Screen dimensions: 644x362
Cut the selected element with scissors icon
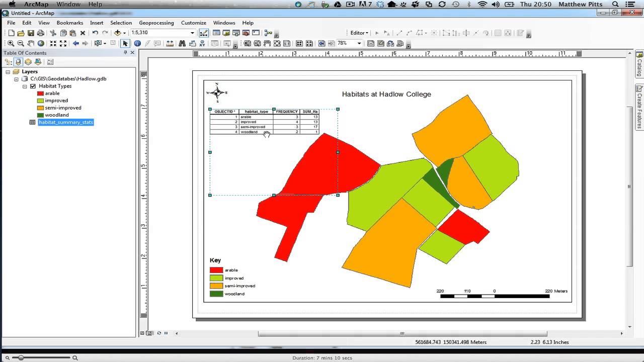[x=53, y=33]
